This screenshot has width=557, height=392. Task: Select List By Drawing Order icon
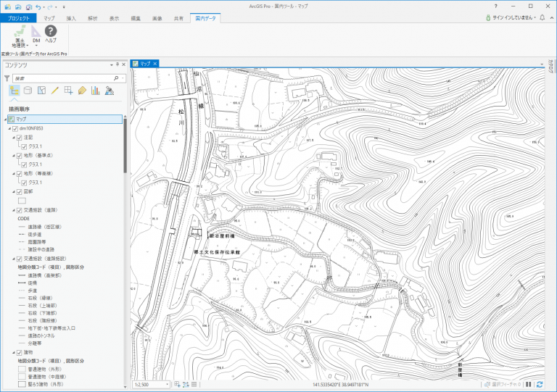(14, 91)
